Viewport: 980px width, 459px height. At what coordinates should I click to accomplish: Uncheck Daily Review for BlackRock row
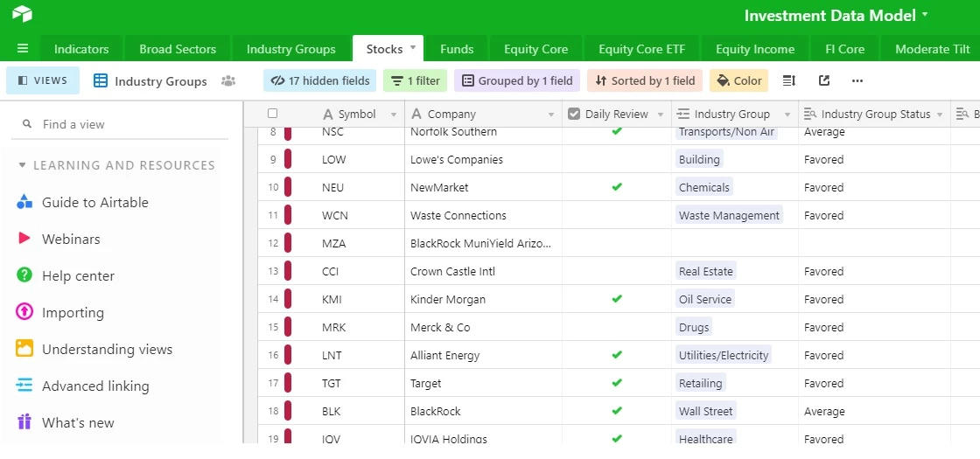617,411
